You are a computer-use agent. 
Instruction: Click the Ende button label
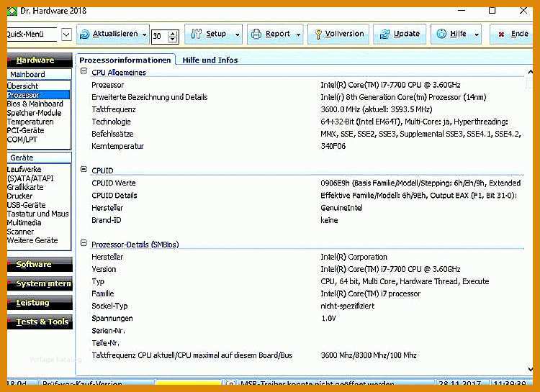click(x=520, y=34)
